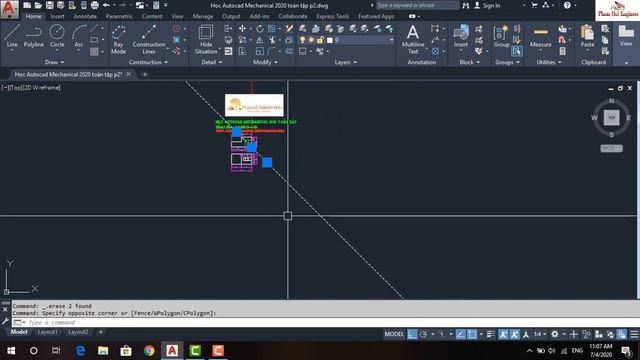640x360 pixels.
Task: Open the Multiline Text tool
Action: point(413,40)
